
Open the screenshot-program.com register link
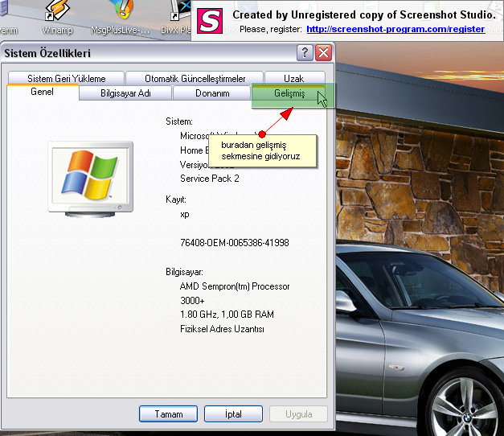[395, 29]
